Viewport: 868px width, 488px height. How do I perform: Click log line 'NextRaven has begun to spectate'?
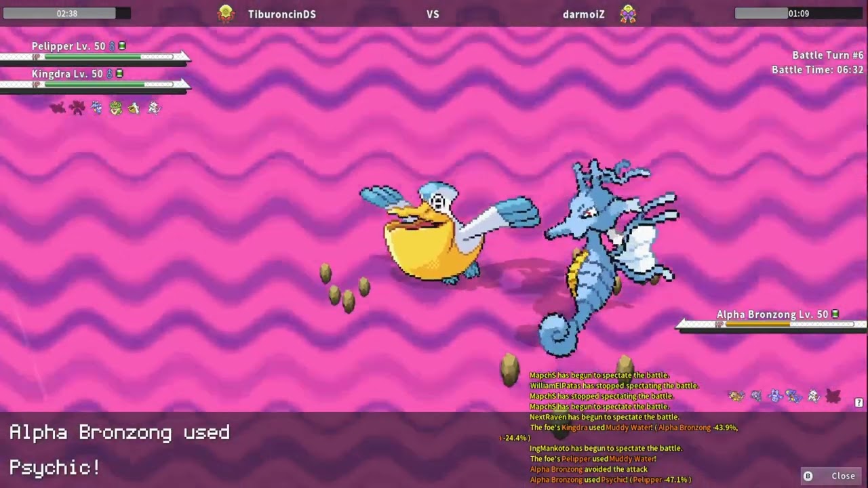pyautogui.click(x=605, y=417)
